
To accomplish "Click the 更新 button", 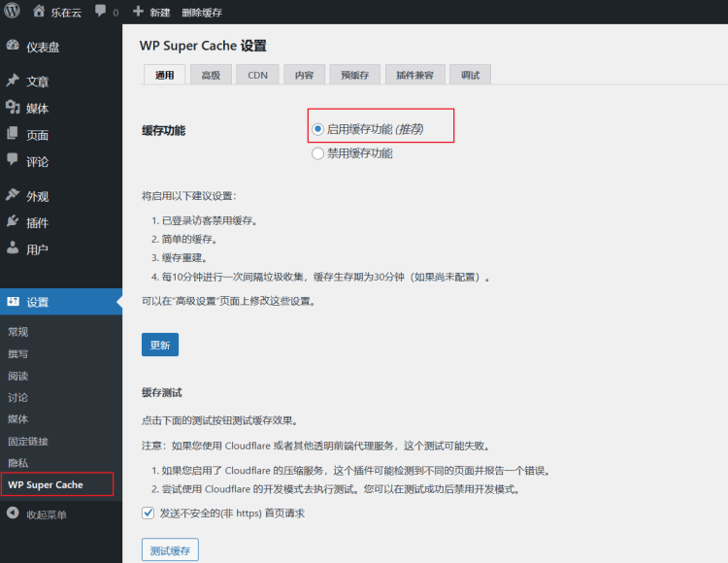I will 160,345.
